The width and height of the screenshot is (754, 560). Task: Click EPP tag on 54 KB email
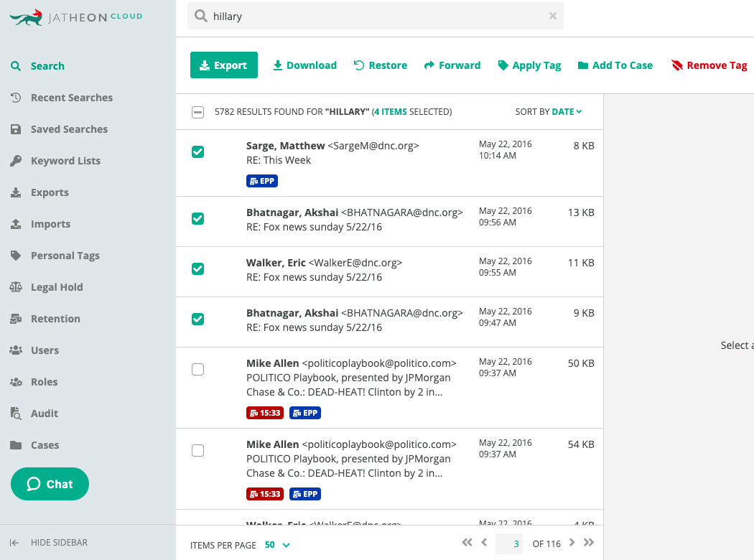pos(305,494)
